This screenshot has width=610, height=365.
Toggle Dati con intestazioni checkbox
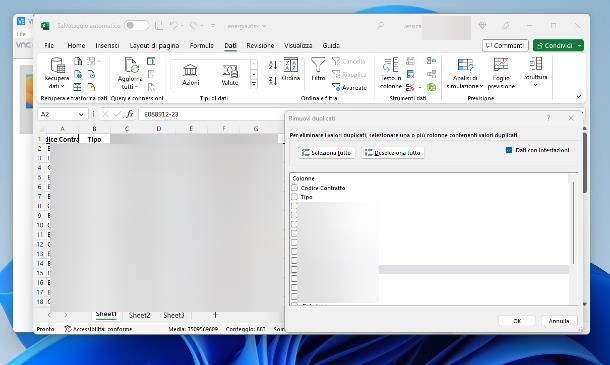click(508, 150)
